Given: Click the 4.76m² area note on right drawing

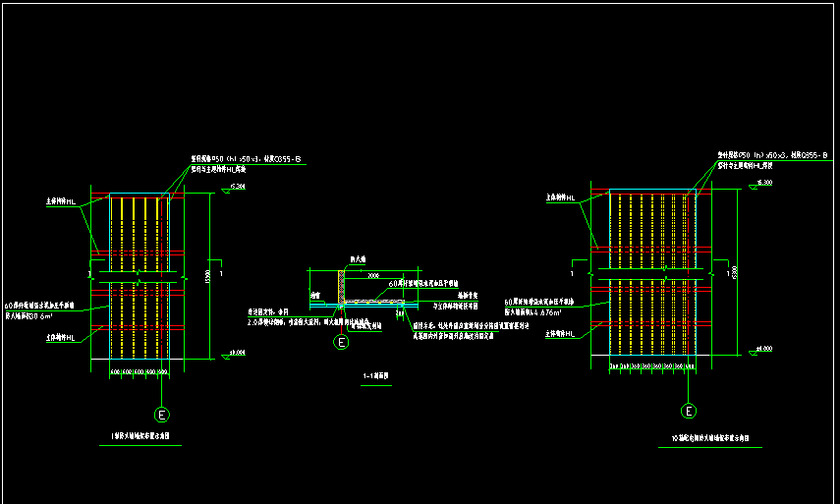Looking at the screenshot, I should [x=543, y=312].
